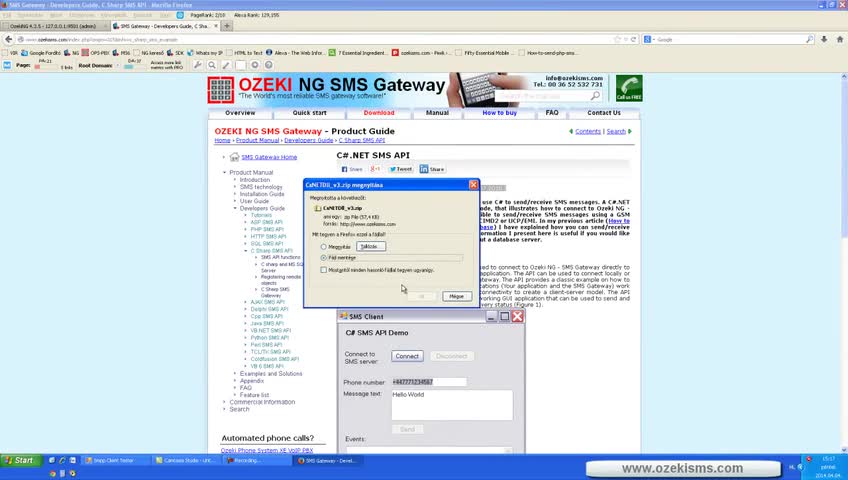Expand the Examples and Solutions arrow

[x=235, y=374]
